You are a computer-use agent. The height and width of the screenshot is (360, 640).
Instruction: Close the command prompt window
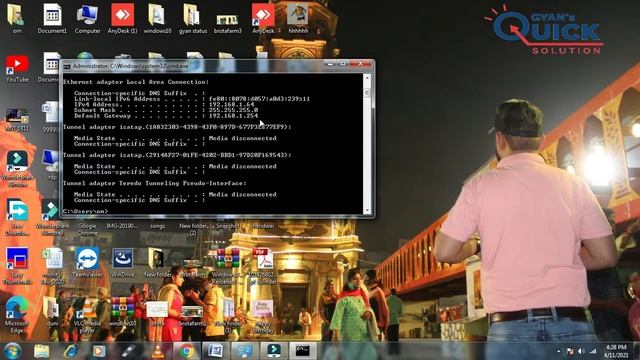point(360,64)
